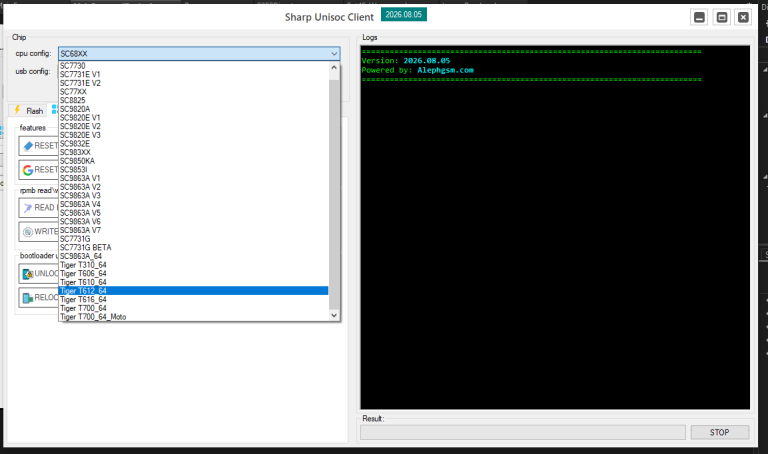Click the Result progress field
This screenshot has width=768, height=454.
pos(523,432)
